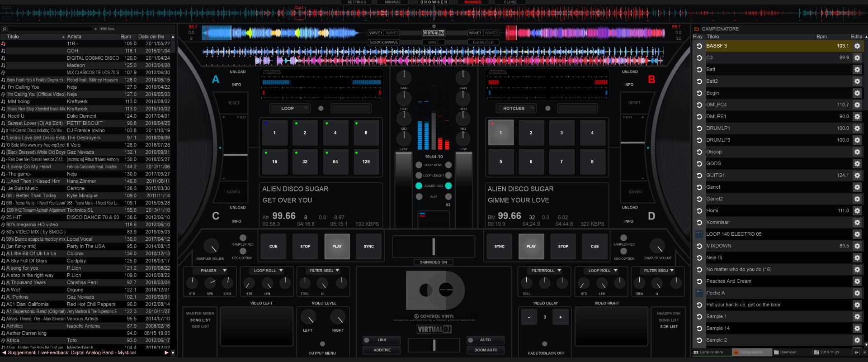868x362 pixels.
Task: Open the edit gear for MIXDOWN
Action: (857, 246)
